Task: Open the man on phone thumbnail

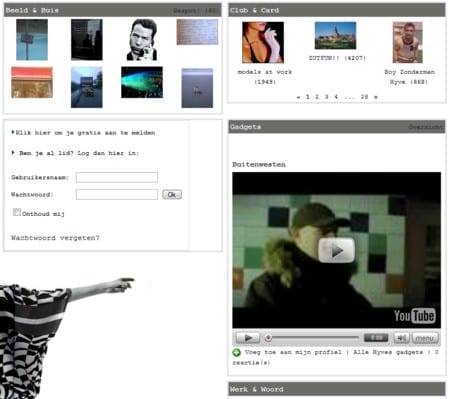Action: 142,40
